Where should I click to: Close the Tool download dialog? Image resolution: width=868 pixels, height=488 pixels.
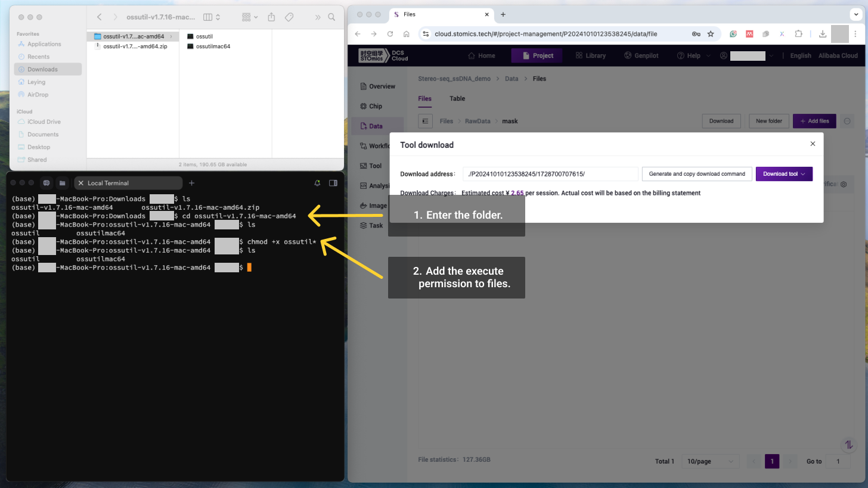(x=813, y=144)
